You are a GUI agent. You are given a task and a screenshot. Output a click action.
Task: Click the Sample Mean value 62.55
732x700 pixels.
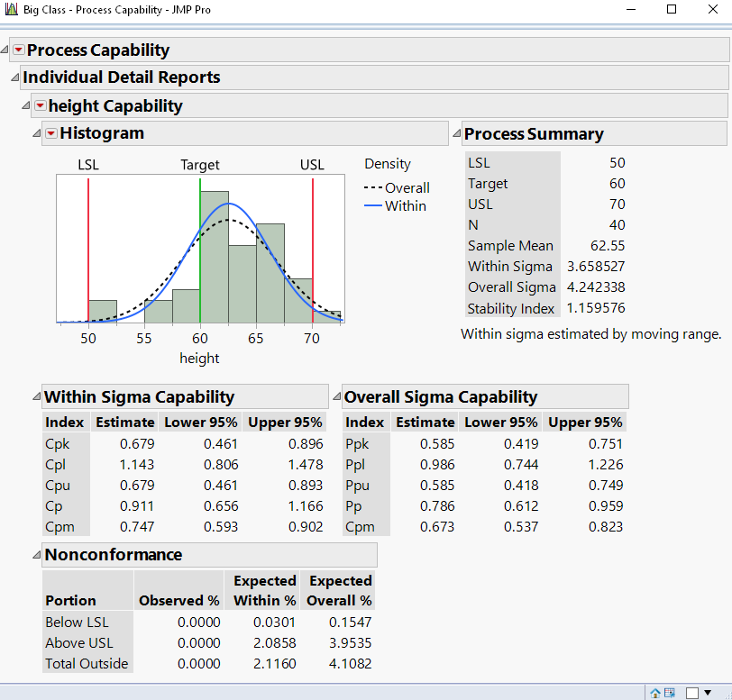608,246
